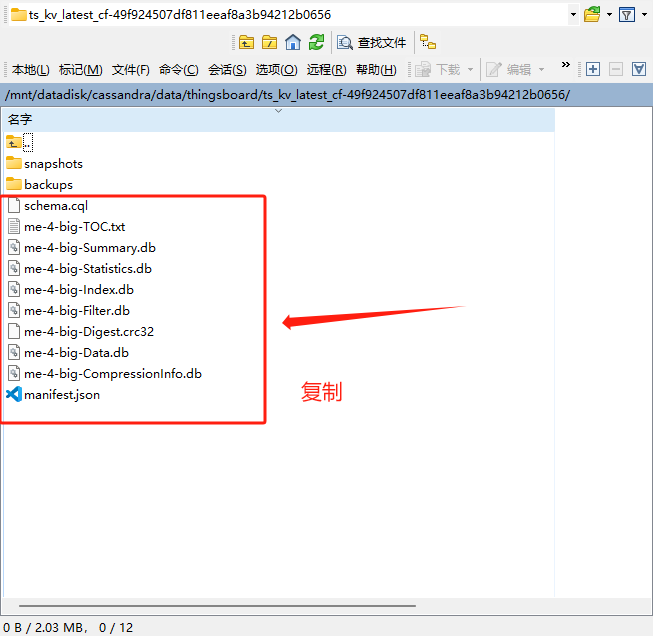The image size is (653, 636).
Task: Click the root directory folder icon
Action: [269, 42]
